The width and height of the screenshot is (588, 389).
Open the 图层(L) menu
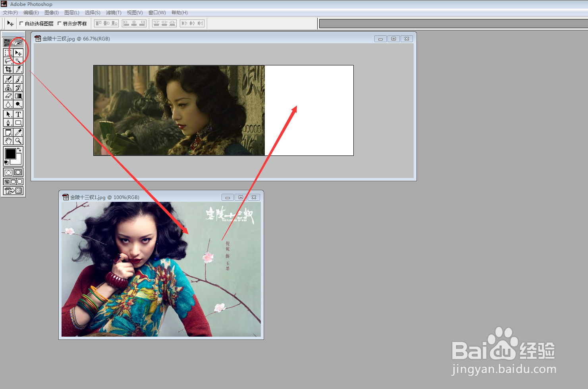point(72,13)
